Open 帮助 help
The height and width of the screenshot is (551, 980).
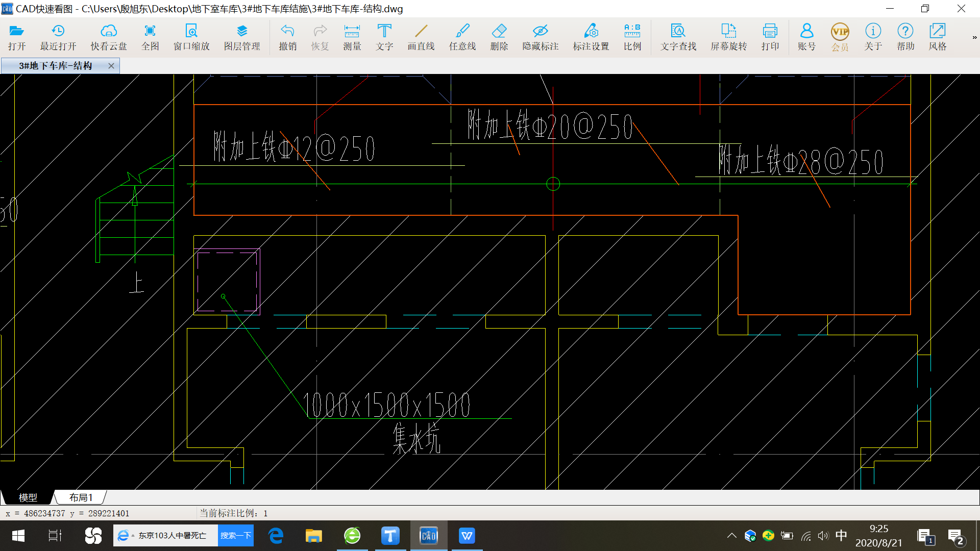[905, 37]
